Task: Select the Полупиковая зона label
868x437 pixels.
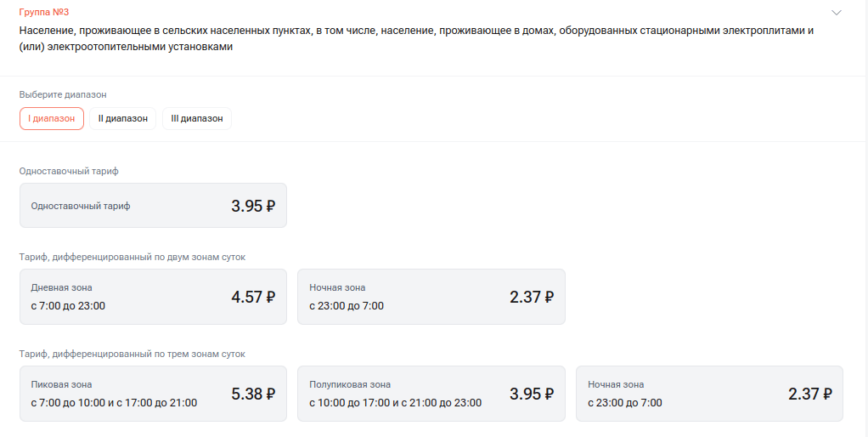Action: (x=350, y=385)
